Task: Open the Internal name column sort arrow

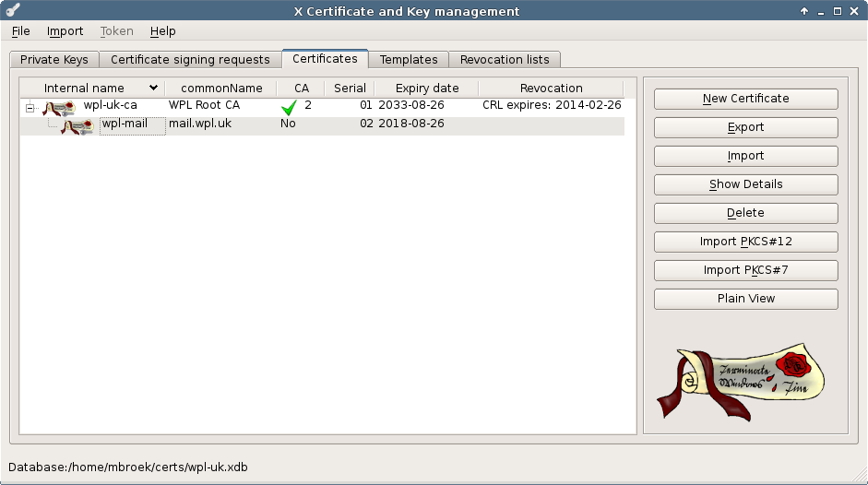Action: pyautogui.click(x=153, y=88)
